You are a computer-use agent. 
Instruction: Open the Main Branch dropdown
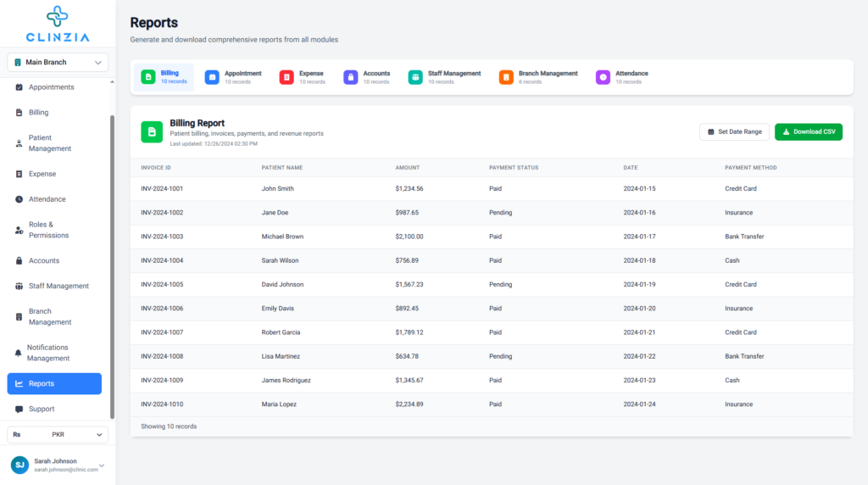(x=58, y=63)
